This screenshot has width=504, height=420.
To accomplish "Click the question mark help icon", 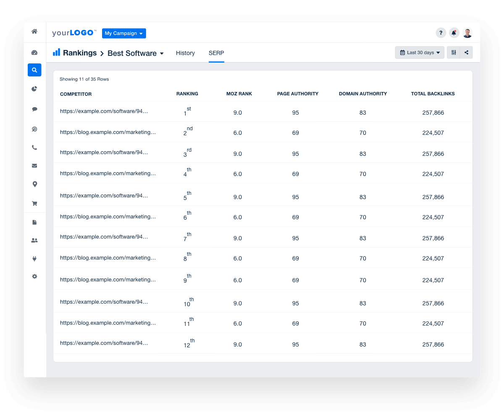I will tap(441, 33).
